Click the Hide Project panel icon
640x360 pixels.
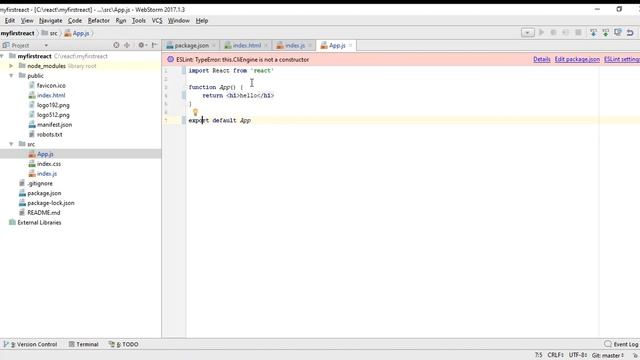tap(155, 45)
